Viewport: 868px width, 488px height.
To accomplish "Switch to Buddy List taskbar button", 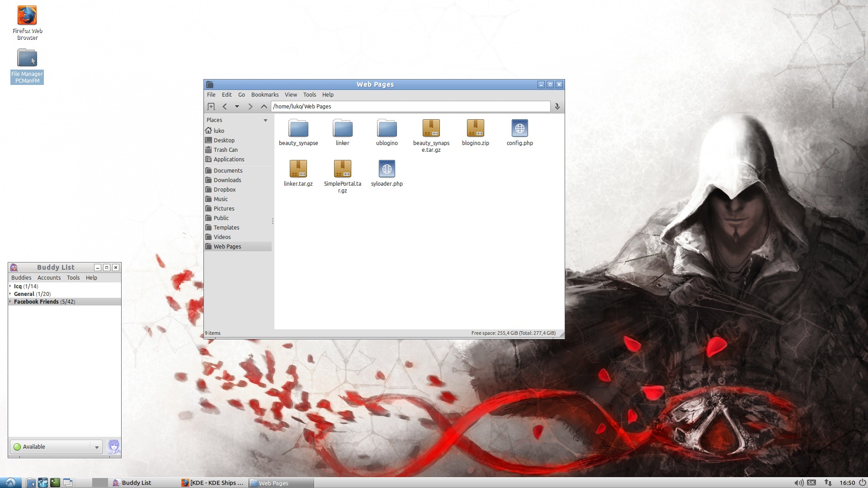I will [145, 483].
